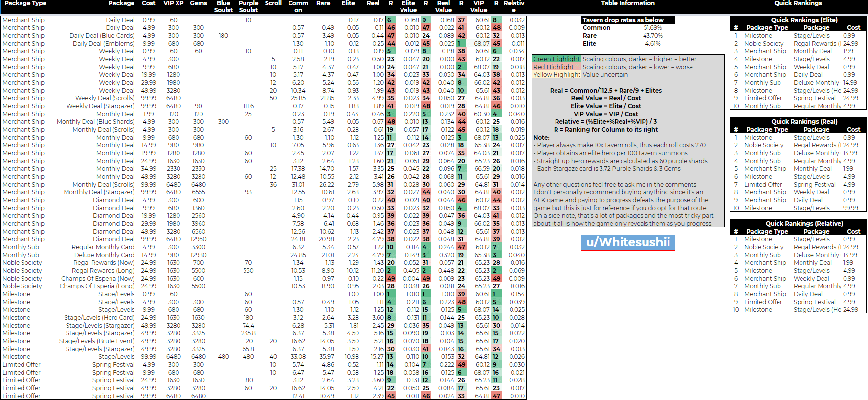Click the "u/Whitesushii" author banner

click(628, 242)
